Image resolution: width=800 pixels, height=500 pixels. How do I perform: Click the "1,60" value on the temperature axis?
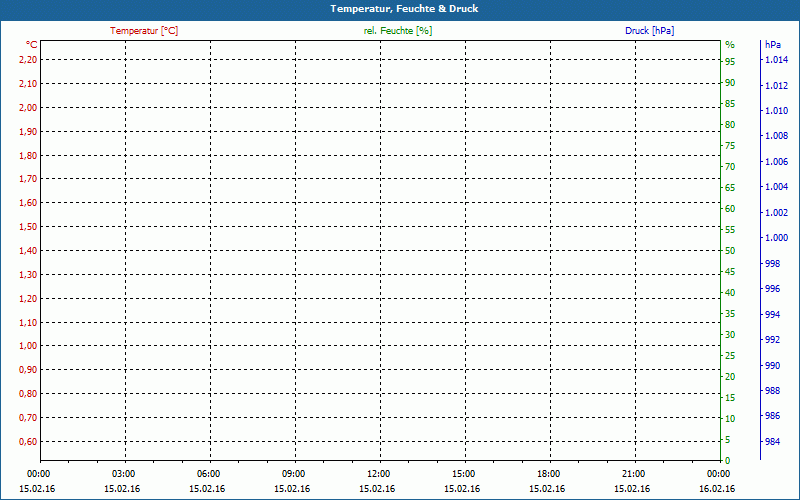(x=28, y=203)
